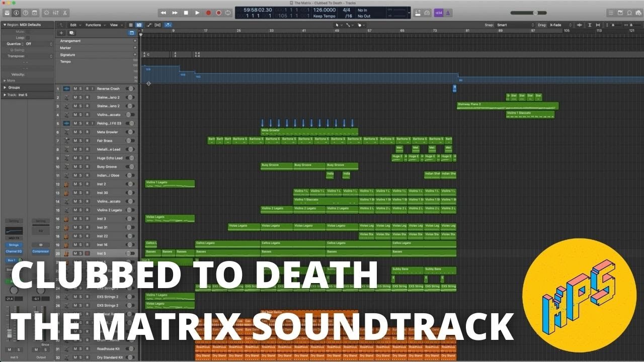
Task: Click the Duplicate Track button
Action: (71, 33)
